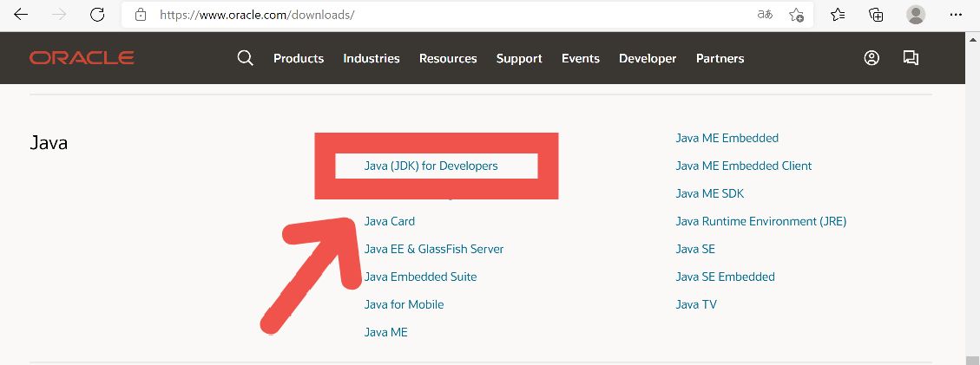Open the Support menu
Screen dimensions: 980x365
pos(519,59)
